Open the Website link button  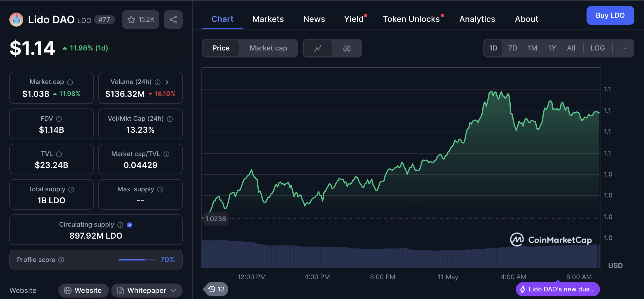point(83,291)
